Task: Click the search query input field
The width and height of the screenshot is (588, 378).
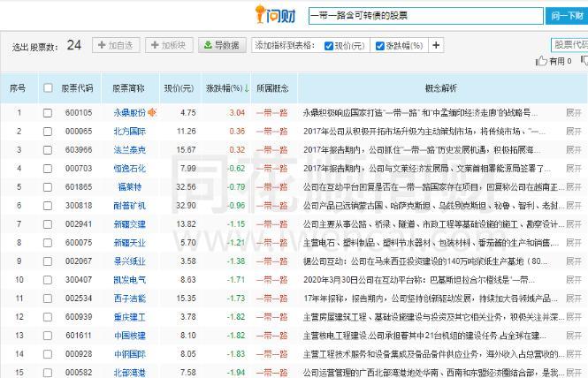Action: click(424, 15)
